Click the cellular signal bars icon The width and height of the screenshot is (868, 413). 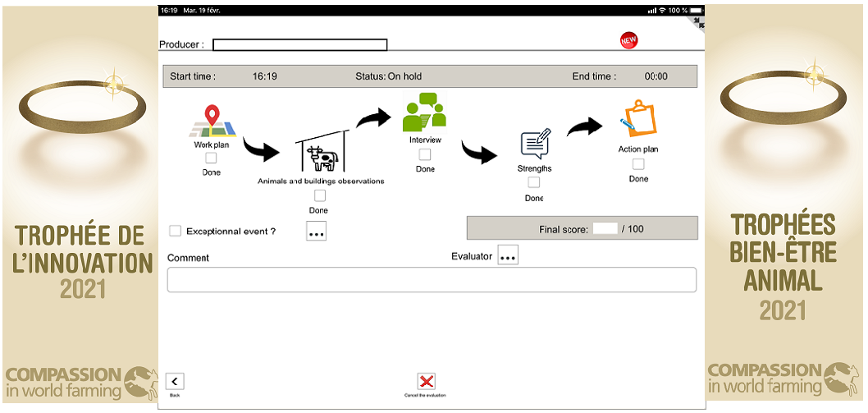coord(651,11)
